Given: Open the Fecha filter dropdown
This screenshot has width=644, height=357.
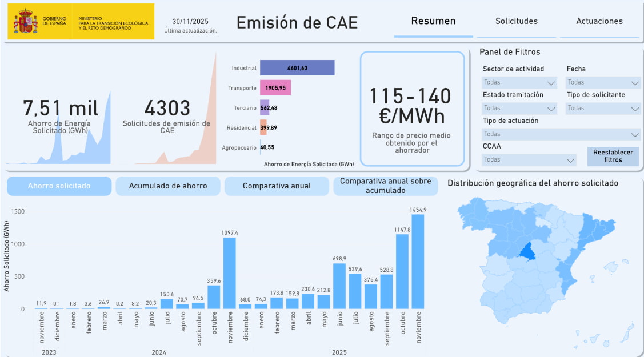Looking at the screenshot, I should click(x=603, y=83).
